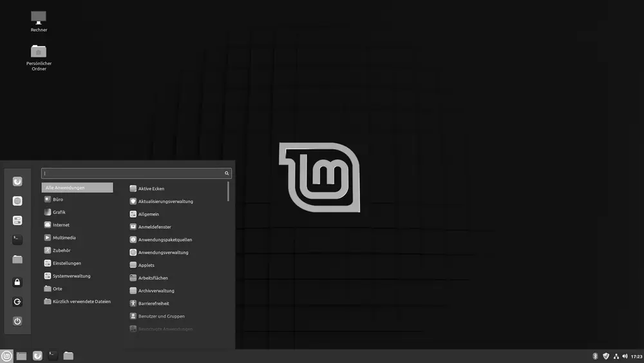Open Terminal from the taskbar
Viewport: 644px width, 363px height.
click(x=53, y=356)
